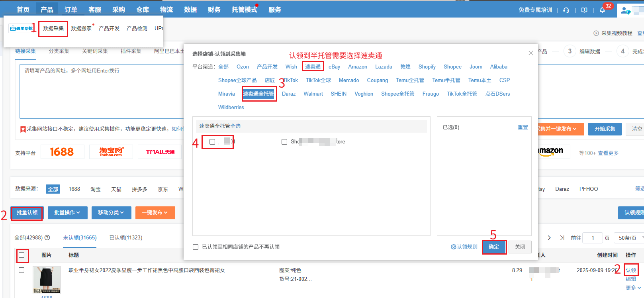Click the 免费专属培训 link
The height and width of the screenshot is (298, 644).
coord(535,10)
